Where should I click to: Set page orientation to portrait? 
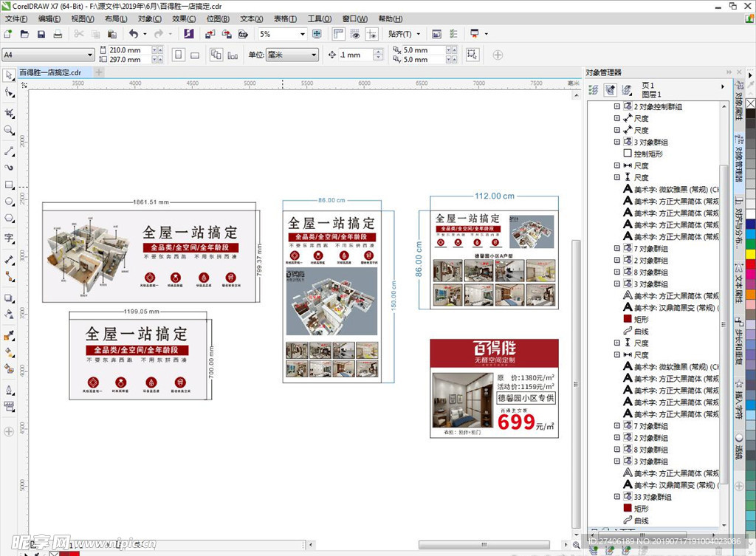point(179,55)
